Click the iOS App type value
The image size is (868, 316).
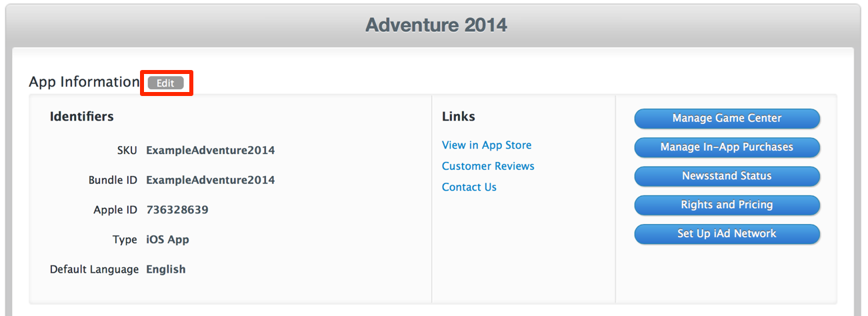pos(168,240)
